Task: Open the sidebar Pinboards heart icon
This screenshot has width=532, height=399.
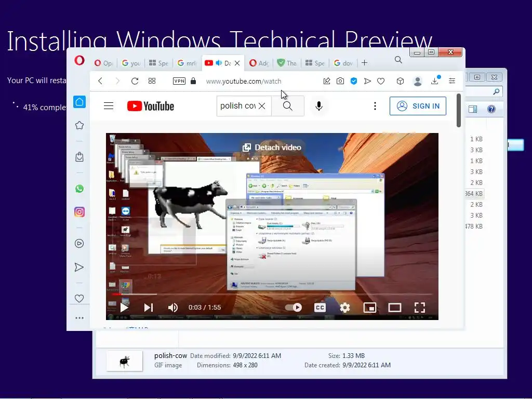Action: [x=79, y=299]
